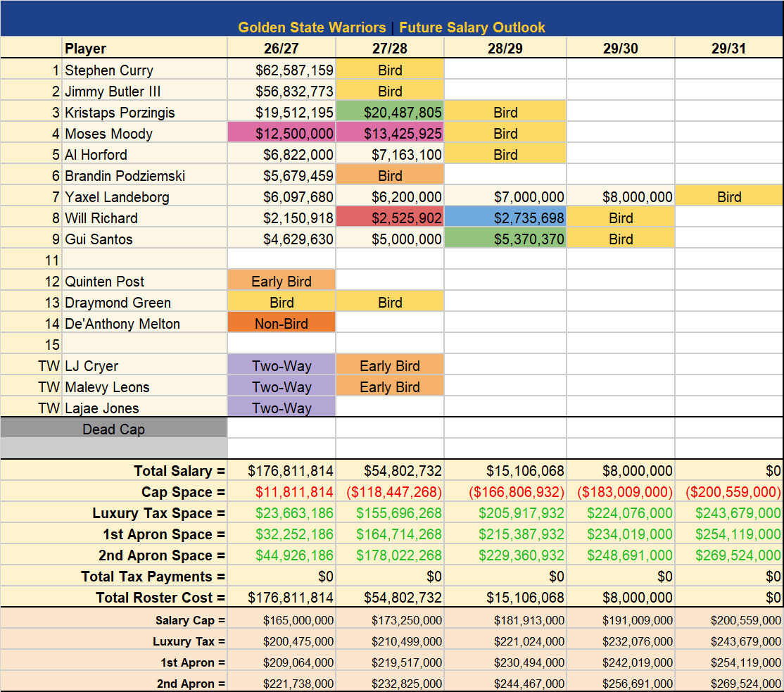Click De'Anthony Melton's Non-Bird cell
784x692 pixels.
click(282, 323)
